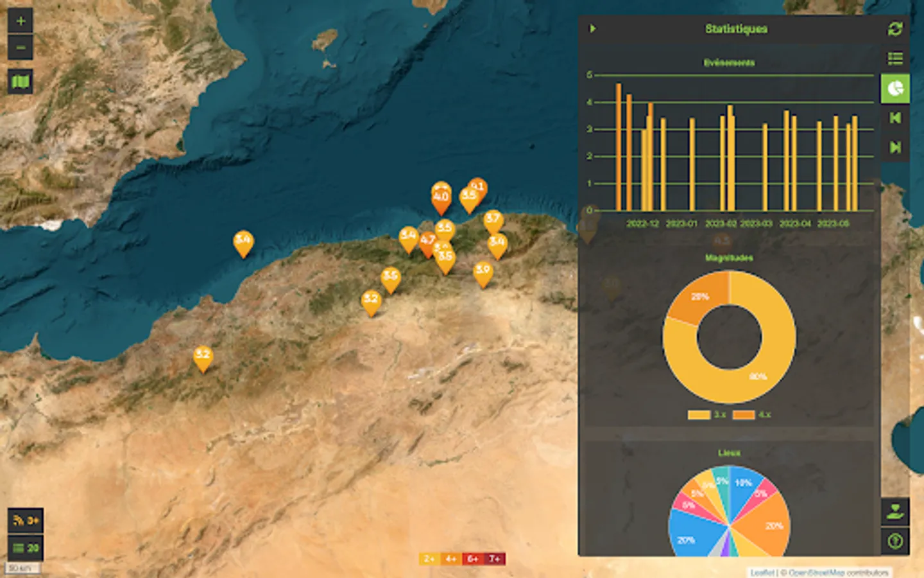The width and height of the screenshot is (924, 578).
Task: Click the 2022-12 axis label
Action: tap(642, 223)
